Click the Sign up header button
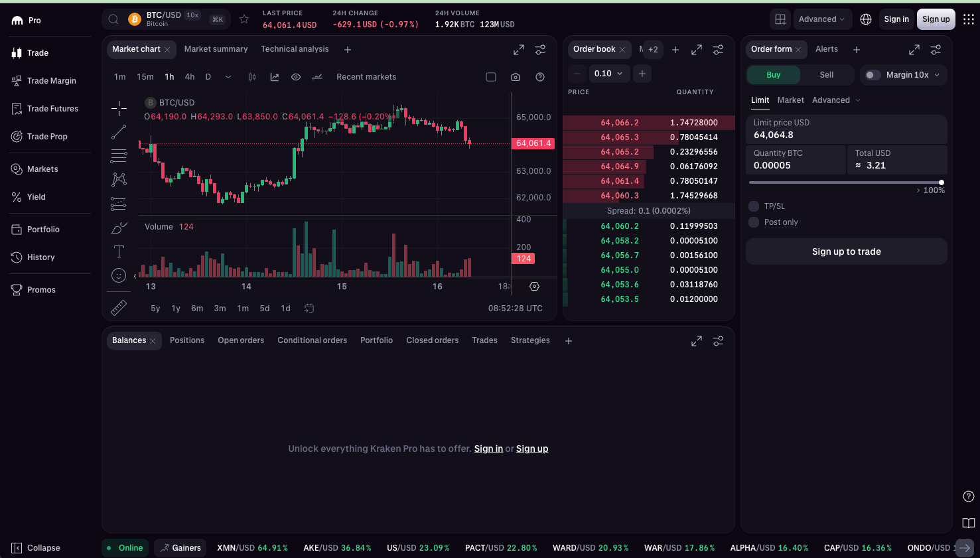This screenshot has height=558, width=980. 936,19
